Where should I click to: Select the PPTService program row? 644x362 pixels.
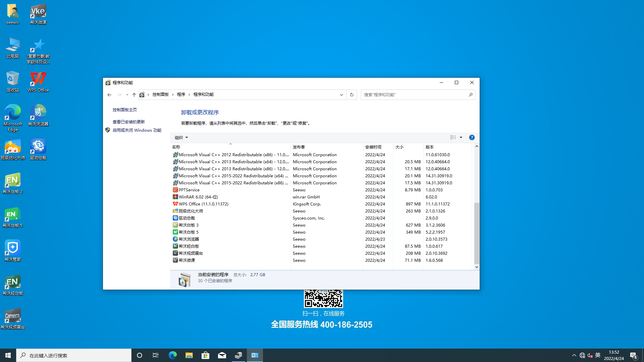coord(322,190)
